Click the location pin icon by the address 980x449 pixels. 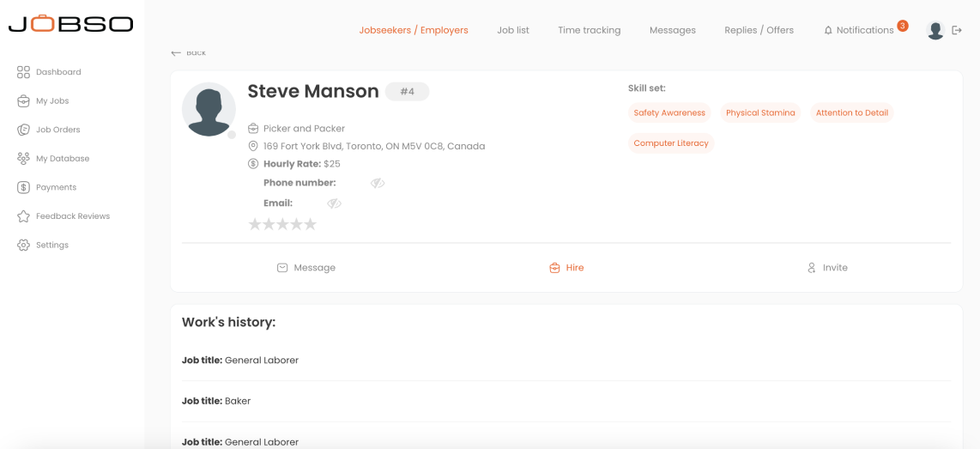coord(253,146)
